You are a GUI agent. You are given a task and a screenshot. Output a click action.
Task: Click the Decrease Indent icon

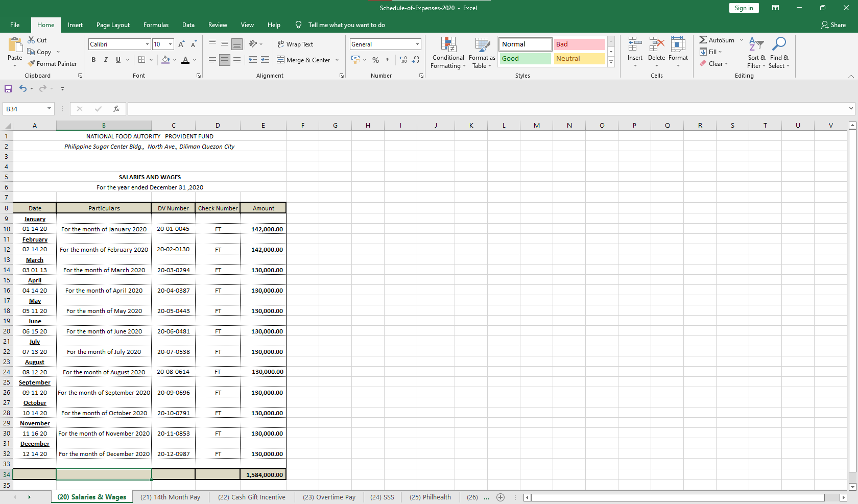point(252,60)
